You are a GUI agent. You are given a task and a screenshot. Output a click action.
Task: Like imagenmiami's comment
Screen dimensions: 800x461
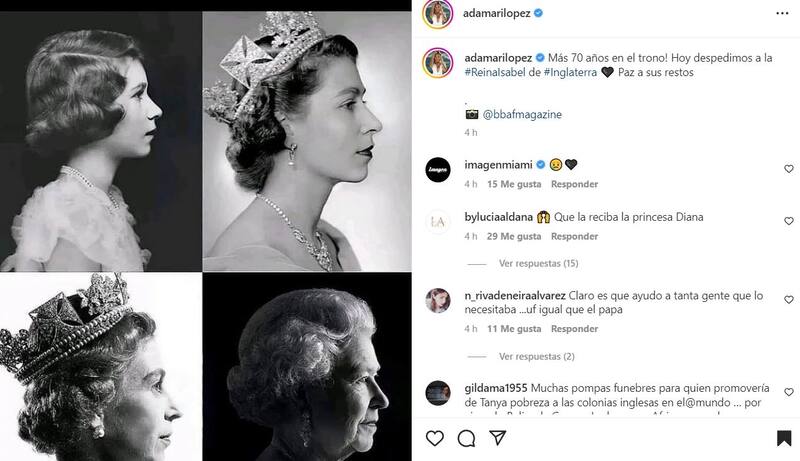click(x=788, y=169)
